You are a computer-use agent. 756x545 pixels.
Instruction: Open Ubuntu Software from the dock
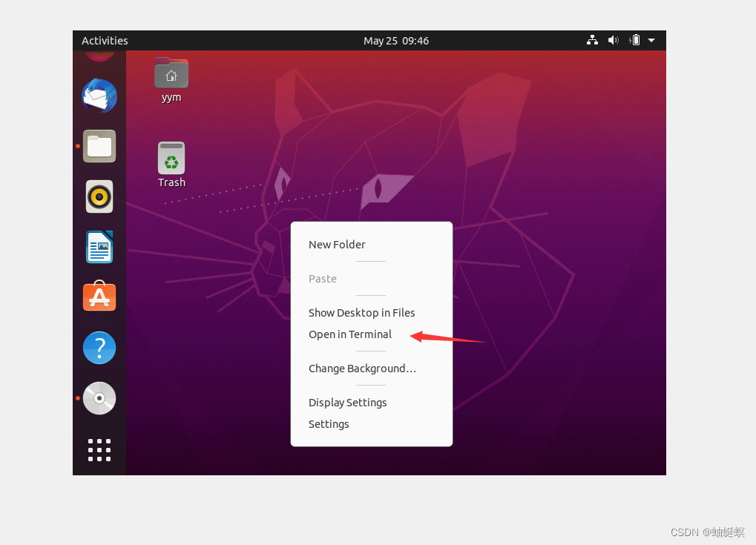coord(99,297)
